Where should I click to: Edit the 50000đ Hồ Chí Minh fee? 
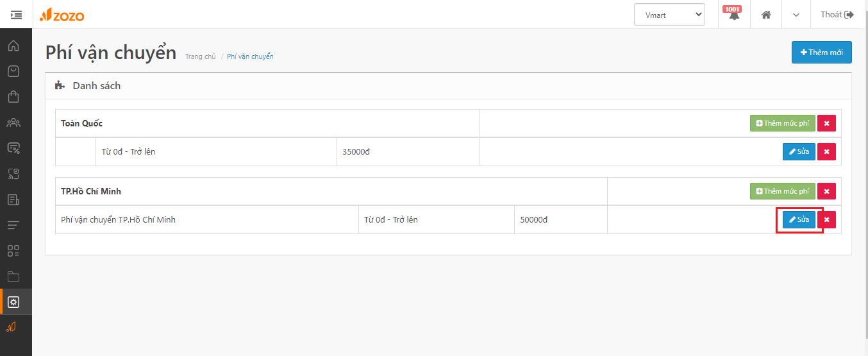click(799, 219)
